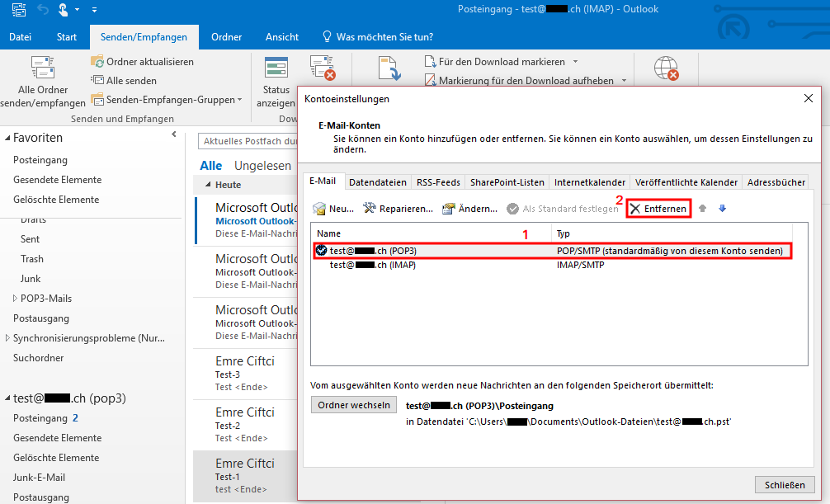Click the undo icon in the title bar
This screenshot has width=830, height=504.
click(44, 10)
